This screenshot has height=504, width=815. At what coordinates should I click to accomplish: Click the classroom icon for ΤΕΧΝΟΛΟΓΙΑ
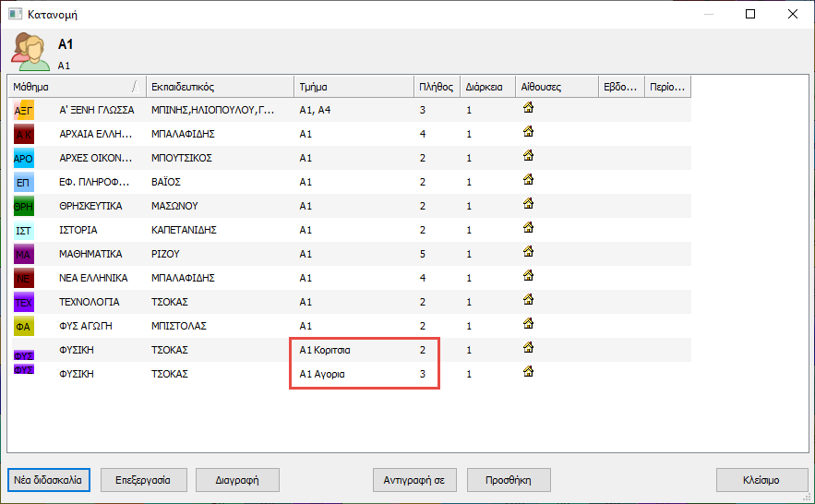click(529, 299)
